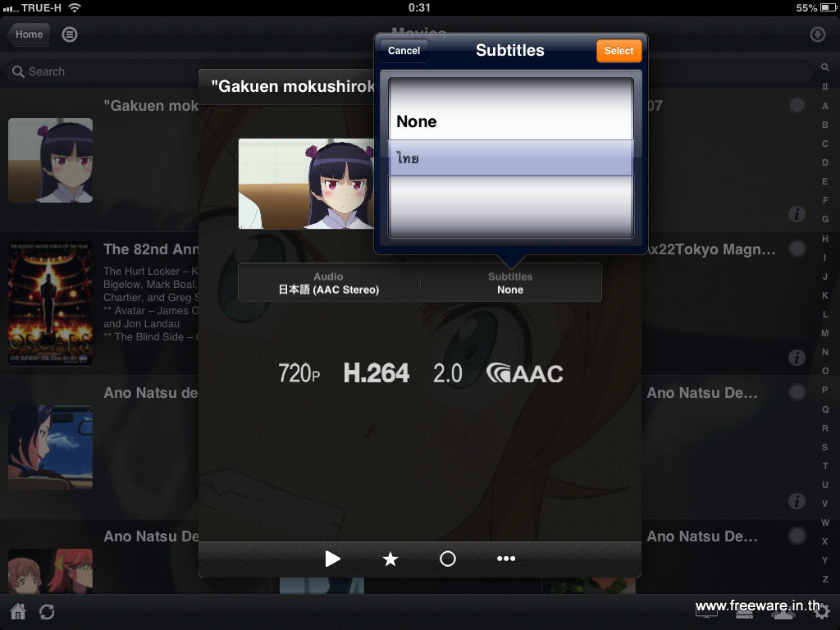The width and height of the screenshot is (840, 630).
Task: Toggle watched circle on x22Tokyo Magn row
Action: 797,249
